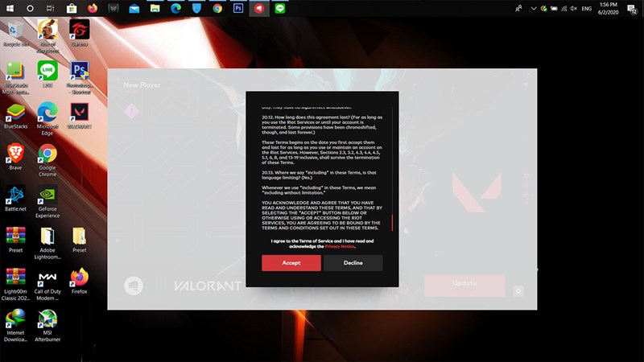Switch to LINE in the taskbar
644x362 pixels.
pyautogui.click(x=280, y=8)
